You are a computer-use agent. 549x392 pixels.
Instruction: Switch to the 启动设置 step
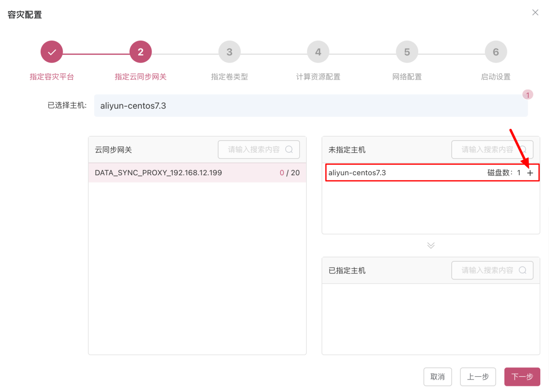[495, 51]
